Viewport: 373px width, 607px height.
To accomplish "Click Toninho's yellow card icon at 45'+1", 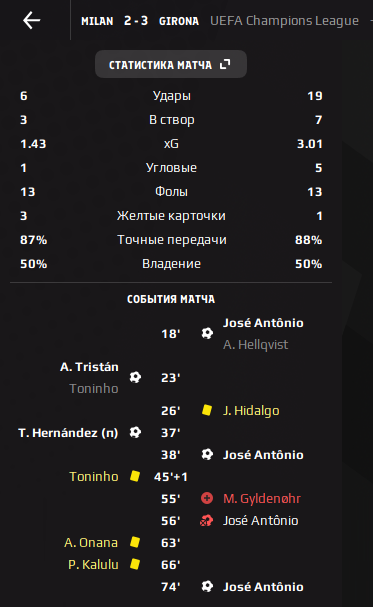I will point(135,476).
